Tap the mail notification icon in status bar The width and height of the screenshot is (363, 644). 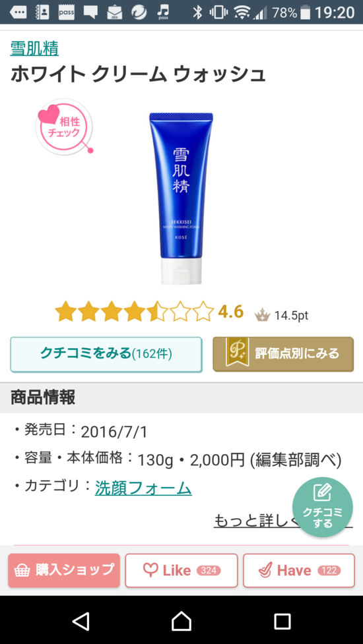[115, 13]
